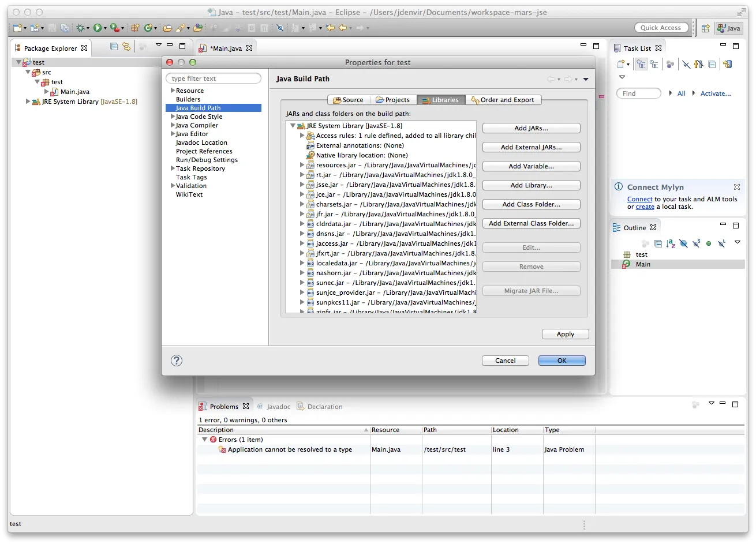Toggle Categorized presentation in Task List

pyautogui.click(x=641, y=65)
